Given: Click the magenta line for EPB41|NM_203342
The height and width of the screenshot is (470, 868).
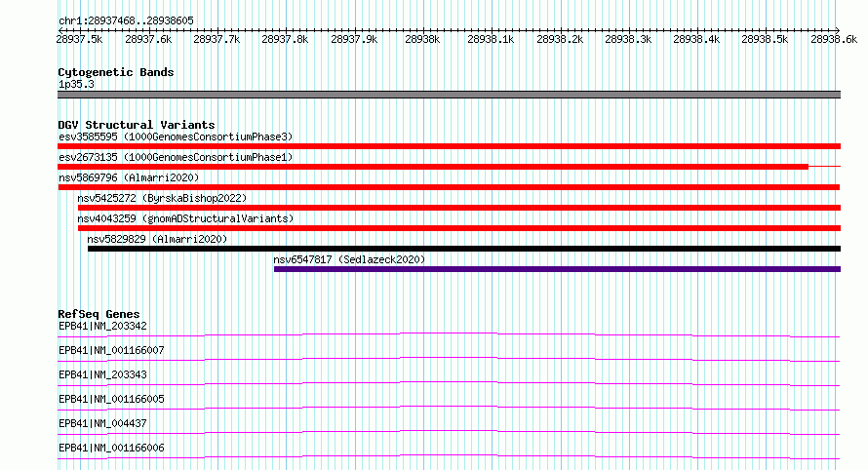Looking at the screenshot, I should [449, 334].
